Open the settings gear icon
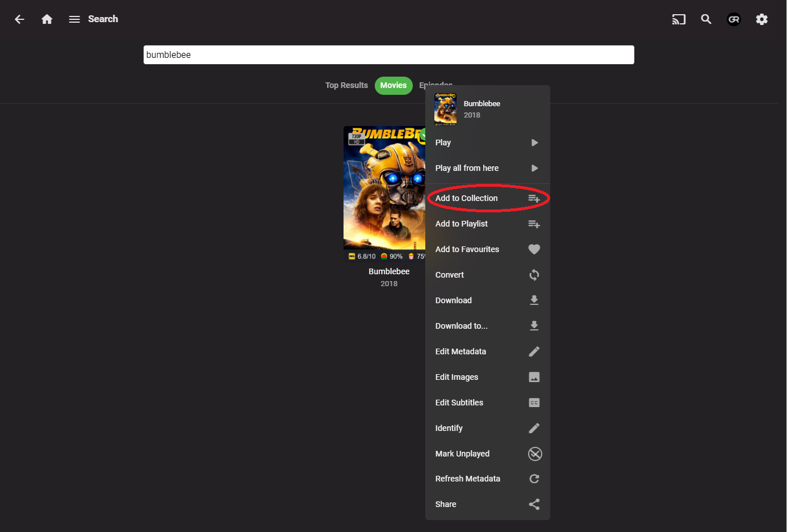Image resolution: width=787 pixels, height=532 pixels. click(761, 19)
